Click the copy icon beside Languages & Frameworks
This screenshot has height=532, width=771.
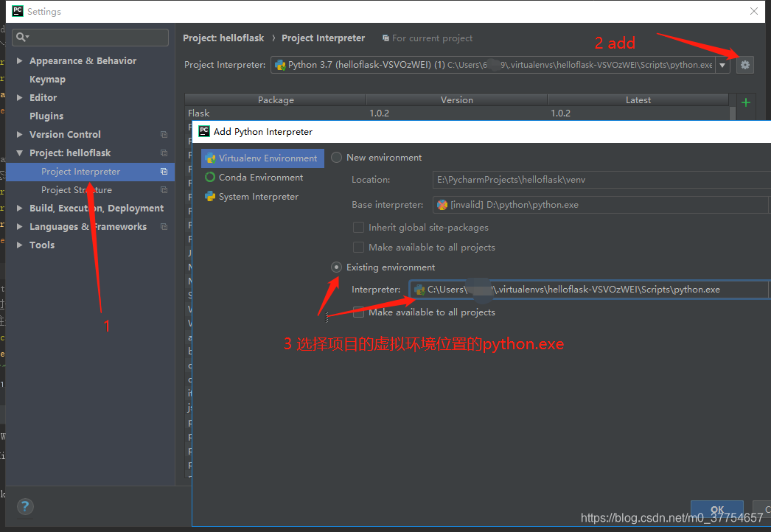click(164, 227)
